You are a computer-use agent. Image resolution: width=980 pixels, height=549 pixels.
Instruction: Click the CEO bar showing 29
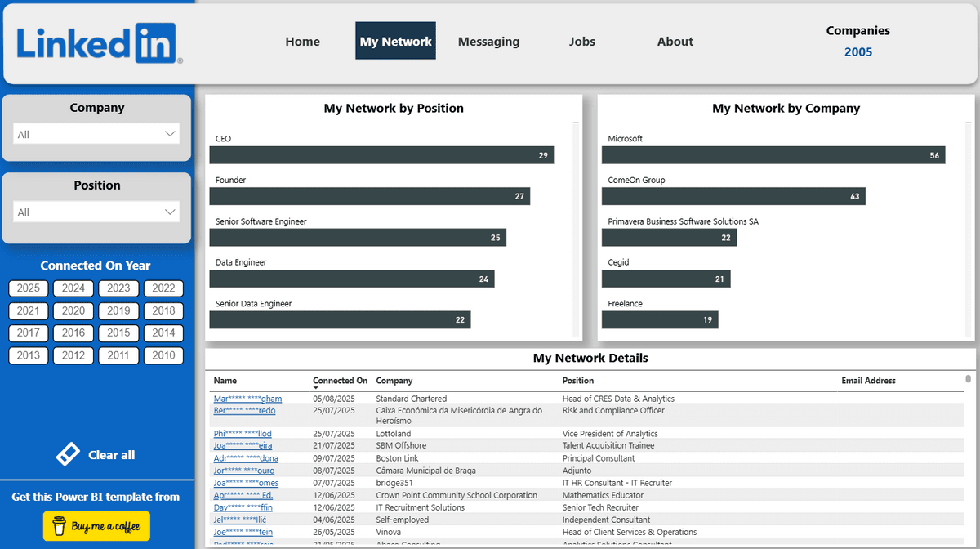tap(381, 155)
